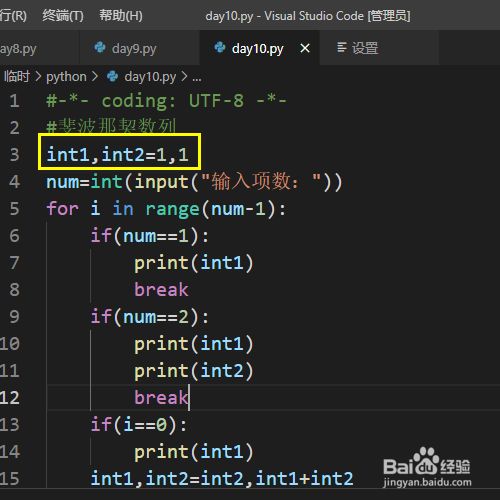
Task: Click the Python icon on day9.py tab
Action: 100,48
